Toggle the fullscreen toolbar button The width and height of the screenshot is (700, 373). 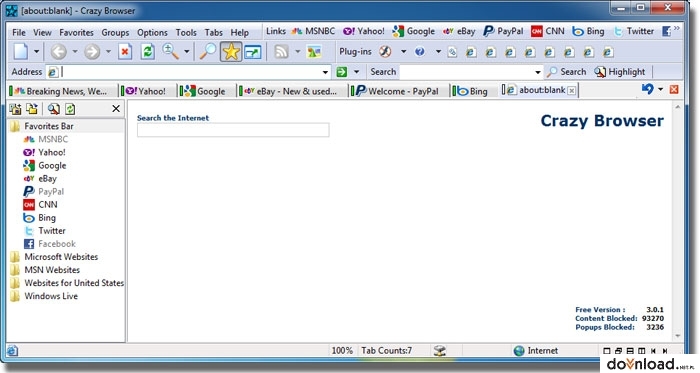(x=253, y=52)
